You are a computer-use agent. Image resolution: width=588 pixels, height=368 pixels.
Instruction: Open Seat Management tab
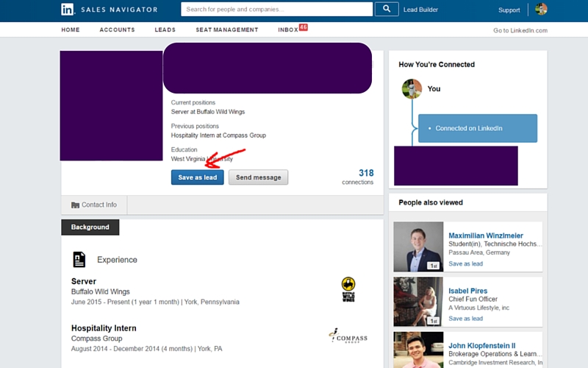(227, 29)
